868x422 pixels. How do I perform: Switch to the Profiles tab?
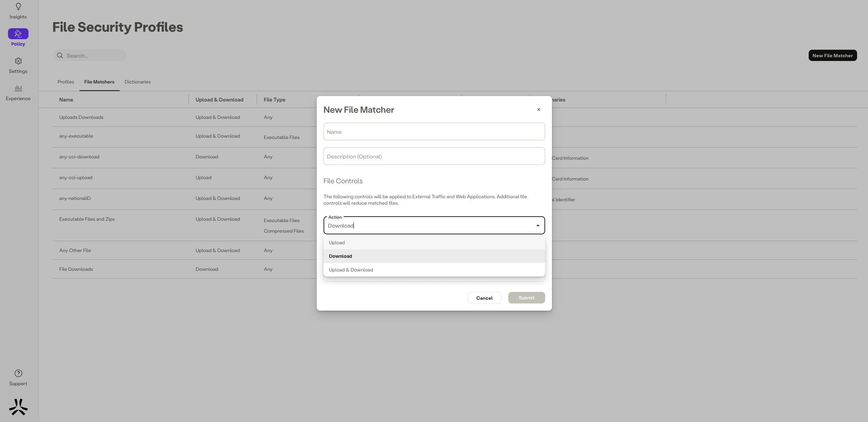(65, 82)
